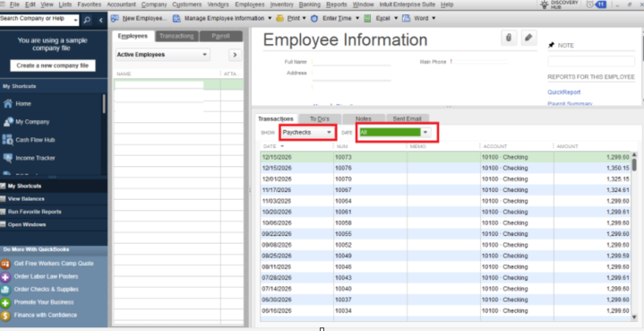Click the Enter Time clock icon

pos(314,19)
